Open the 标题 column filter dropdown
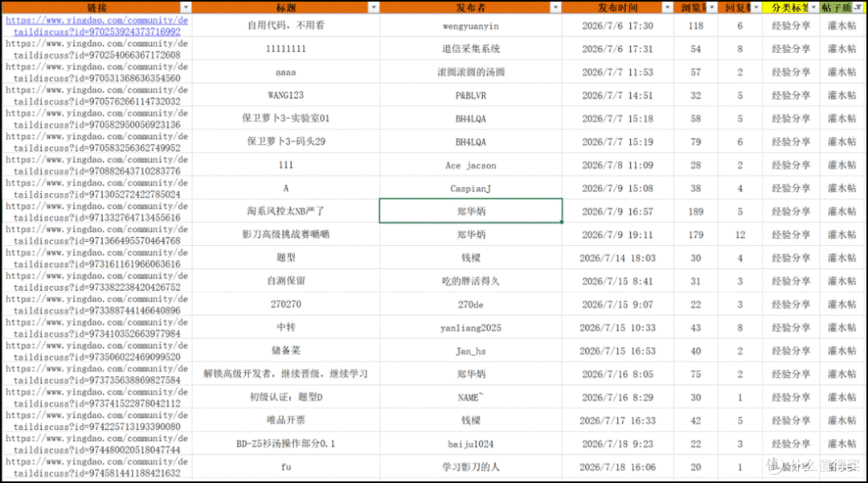Image resolution: width=868 pixels, height=483 pixels. [x=374, y=7]
